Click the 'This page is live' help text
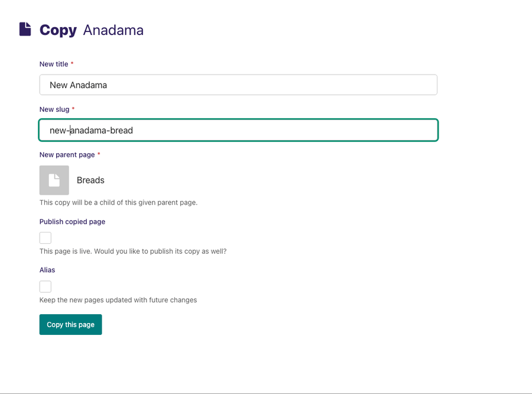Screen dimensions: 532x394 [133, 251]
